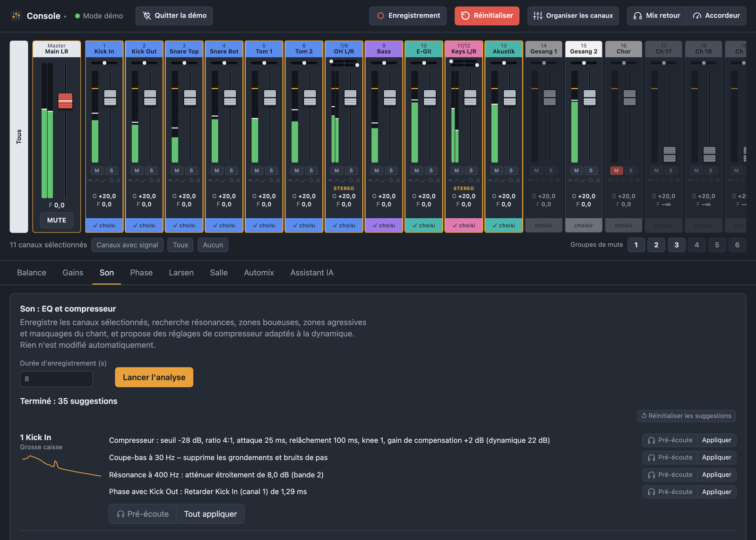Viewport: 756px width, 540px height.
Task: Click Quitter la démo
Action: [x=174, y=16]
